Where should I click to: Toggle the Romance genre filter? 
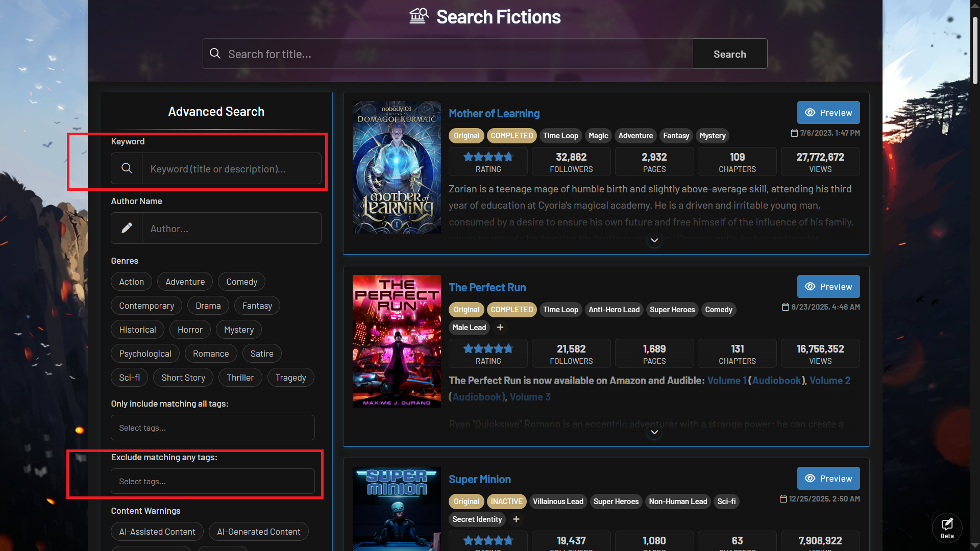[211, 354]
